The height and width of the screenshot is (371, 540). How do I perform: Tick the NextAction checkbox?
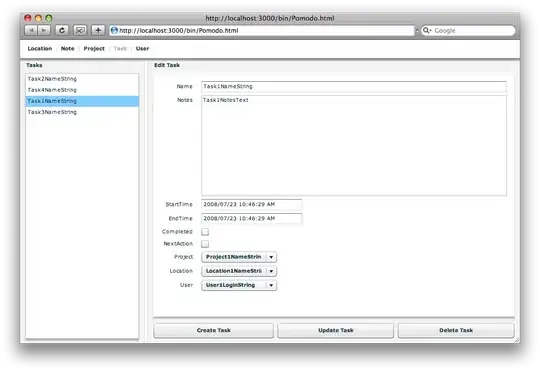(205, 244)
